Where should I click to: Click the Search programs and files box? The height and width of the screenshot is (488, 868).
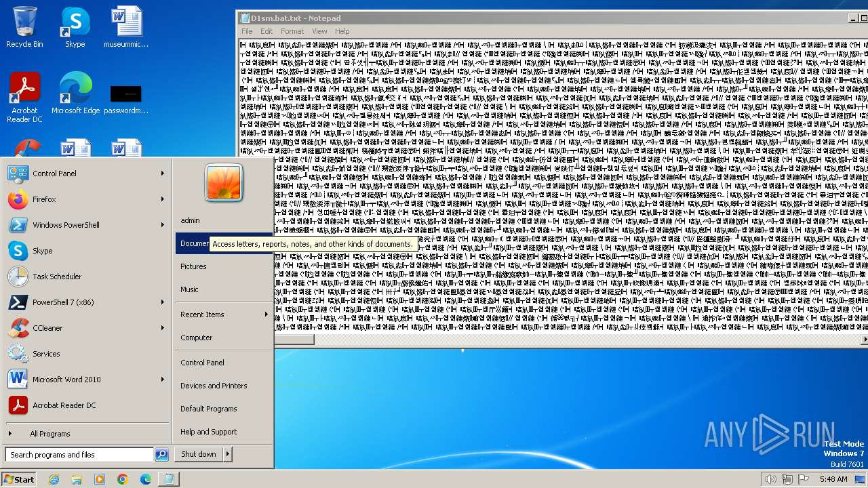(x=80, y=455)
